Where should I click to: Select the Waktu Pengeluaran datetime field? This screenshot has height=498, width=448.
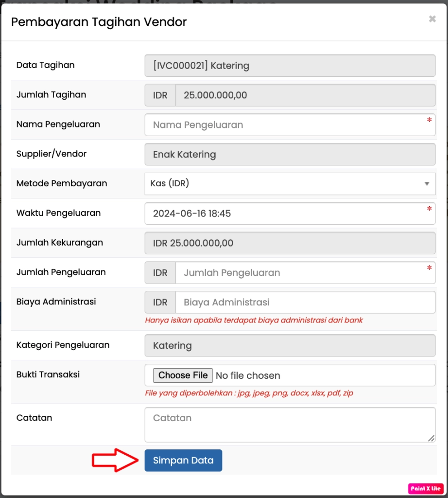[290, 213]
